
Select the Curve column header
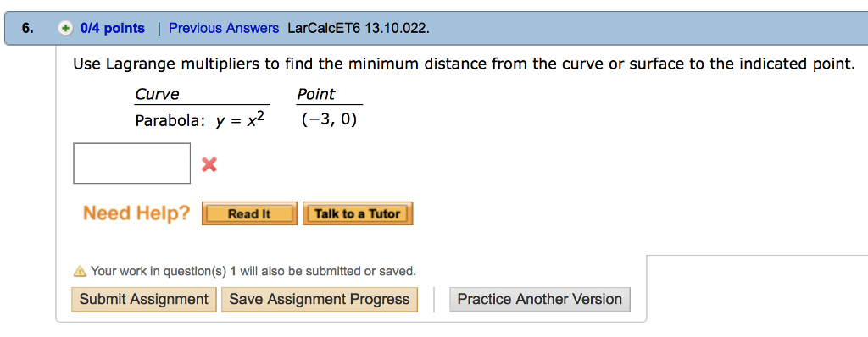click(158, 95)
